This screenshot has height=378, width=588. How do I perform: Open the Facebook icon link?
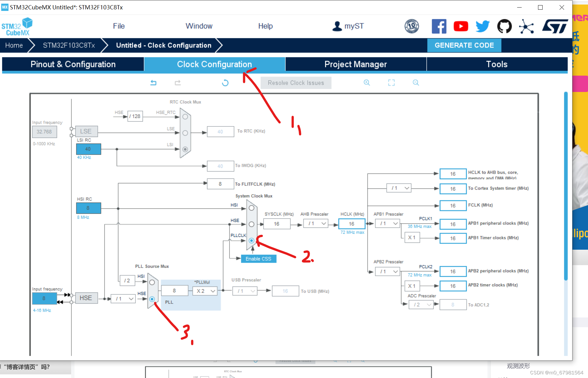click(439, 26)
